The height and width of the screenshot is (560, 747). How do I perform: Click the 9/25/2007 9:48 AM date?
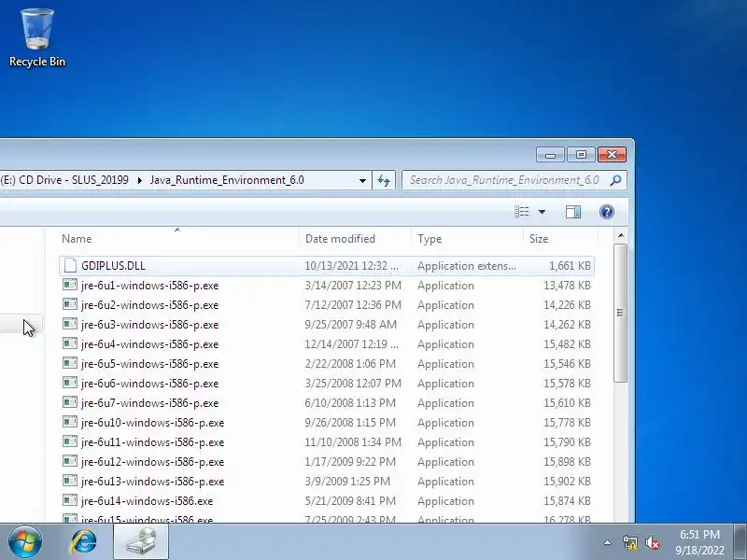tap(351, 324)
